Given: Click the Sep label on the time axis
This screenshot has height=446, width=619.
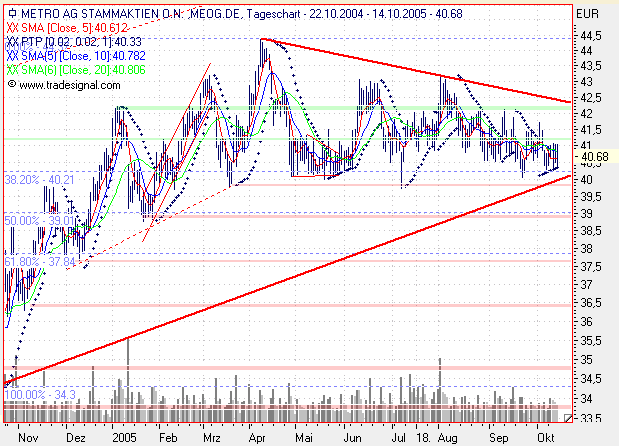Looking at the screenshot, I should [499, 438].
